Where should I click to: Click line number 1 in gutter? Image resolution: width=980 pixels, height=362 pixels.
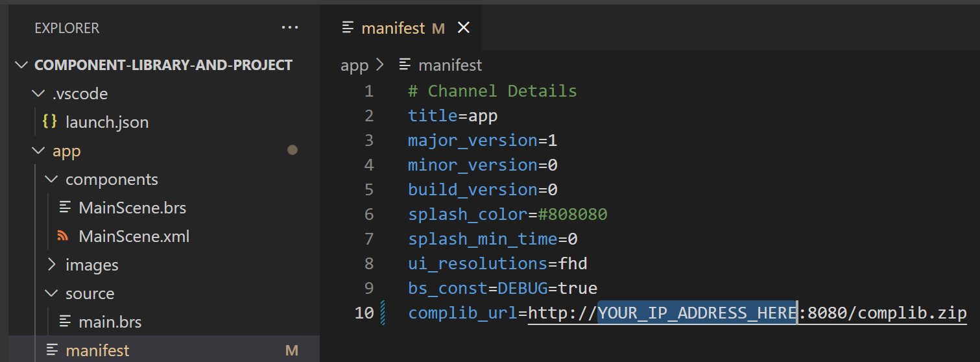[369, 91]
